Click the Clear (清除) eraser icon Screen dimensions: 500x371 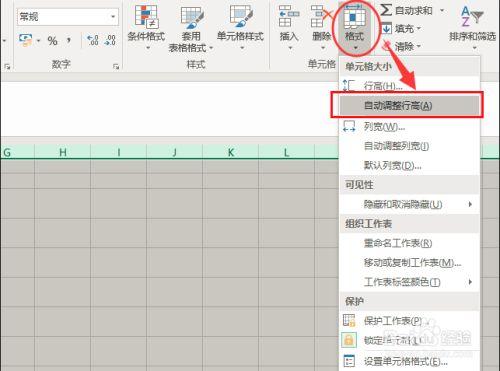387,45
